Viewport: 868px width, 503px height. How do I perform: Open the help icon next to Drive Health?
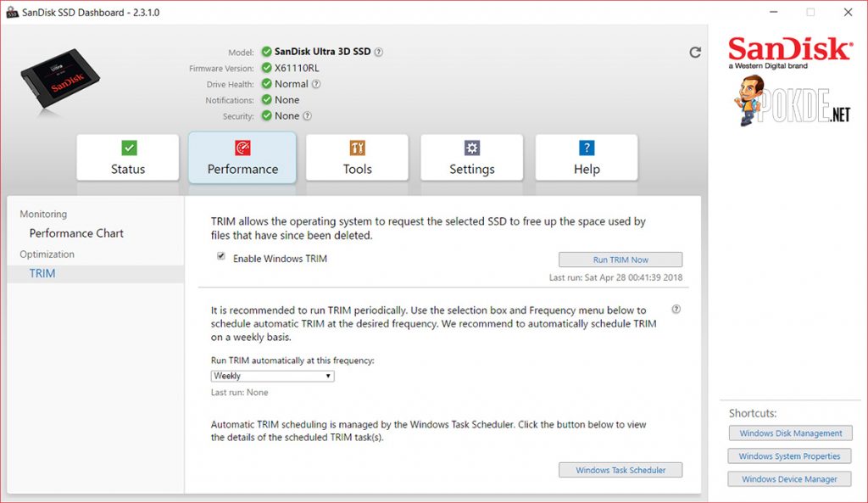(x=316, y=84)
